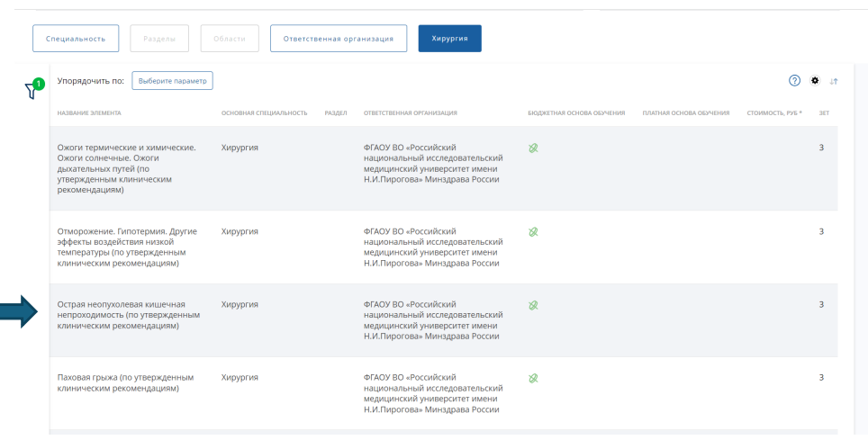Click green budget icon in intestinal obstruction row
This screenshot has height=440, width=868.
click(533, 305)
